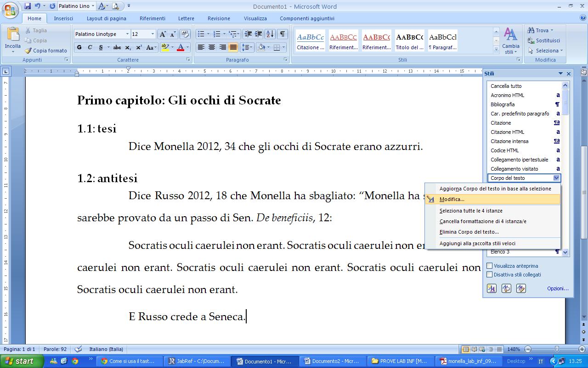The image size is (588, 368).
Task: Click spelling check icon in status bar
Action: pyautogui.click(x=78, y=349)
